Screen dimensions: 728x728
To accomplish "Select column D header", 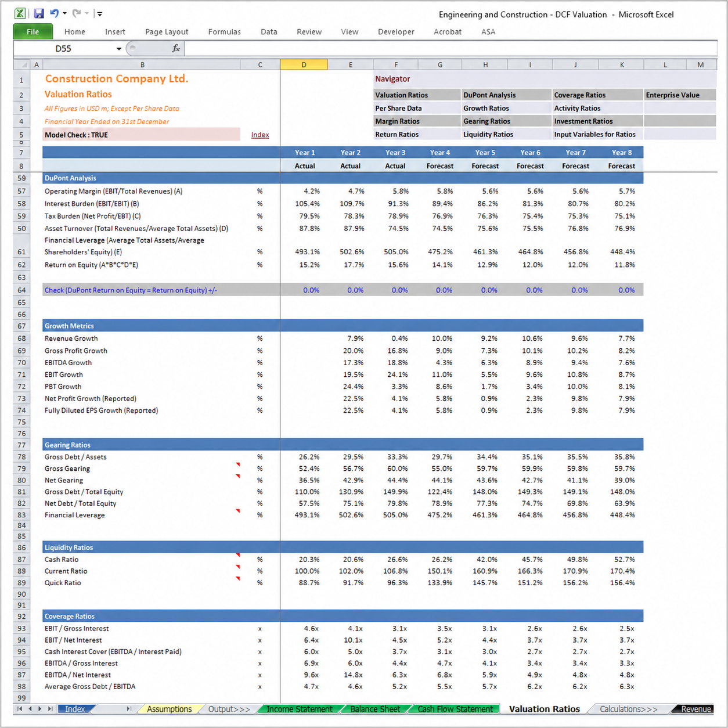I will (x=304, y=65).
